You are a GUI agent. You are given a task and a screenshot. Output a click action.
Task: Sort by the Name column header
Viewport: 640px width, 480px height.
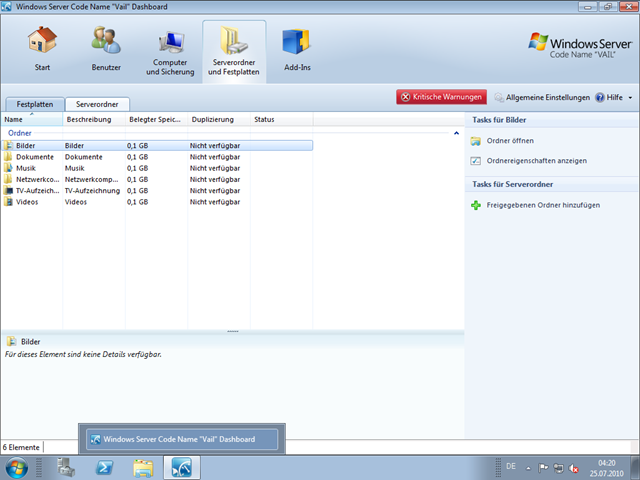31,120
